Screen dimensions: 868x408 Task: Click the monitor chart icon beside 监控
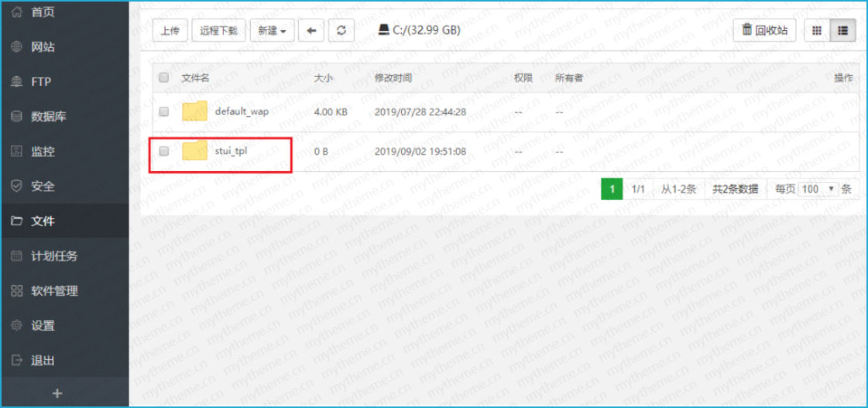(x=16, y=152)
